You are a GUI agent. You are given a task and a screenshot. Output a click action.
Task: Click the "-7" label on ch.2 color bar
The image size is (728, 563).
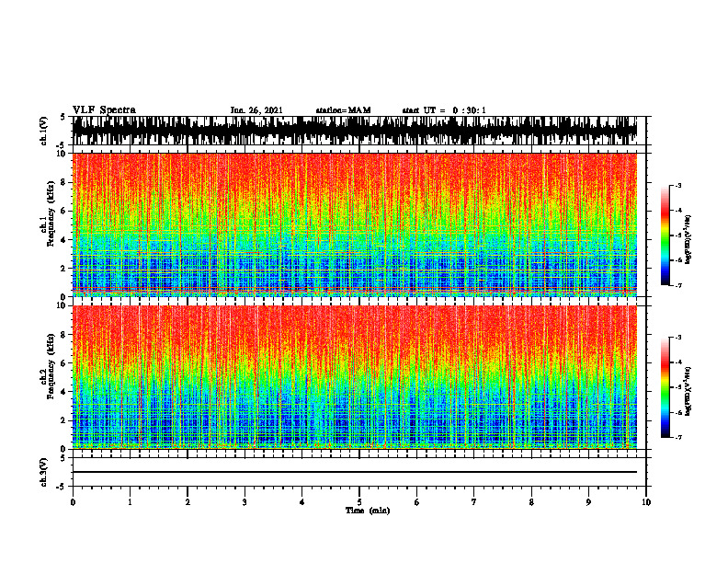(677, 437)
